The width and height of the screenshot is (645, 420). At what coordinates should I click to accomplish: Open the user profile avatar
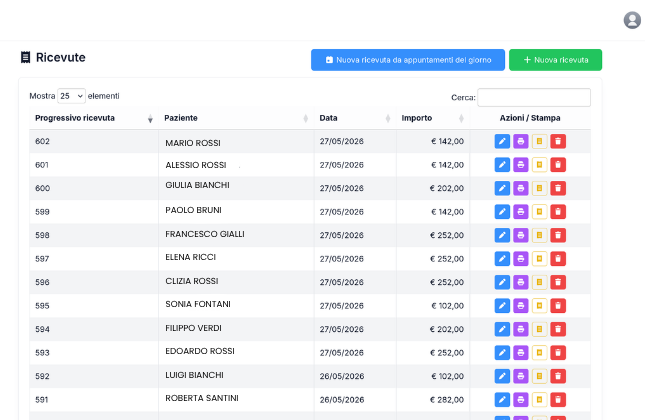click(632, 20)
